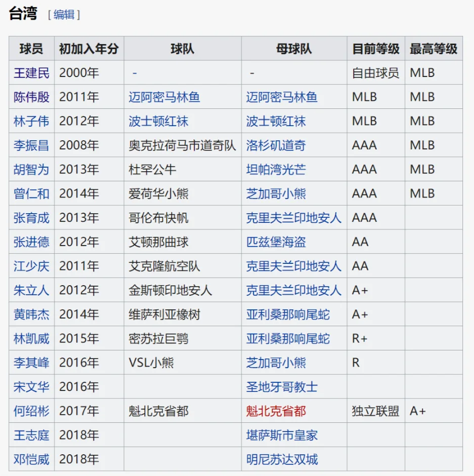Select the 初加入年分 column header

(89, 49)
